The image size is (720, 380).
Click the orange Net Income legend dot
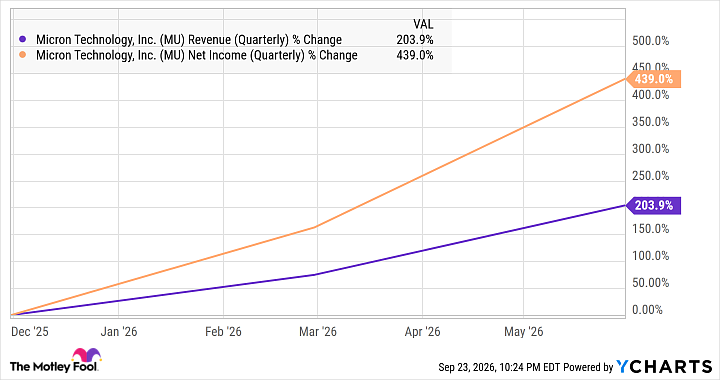22,55
